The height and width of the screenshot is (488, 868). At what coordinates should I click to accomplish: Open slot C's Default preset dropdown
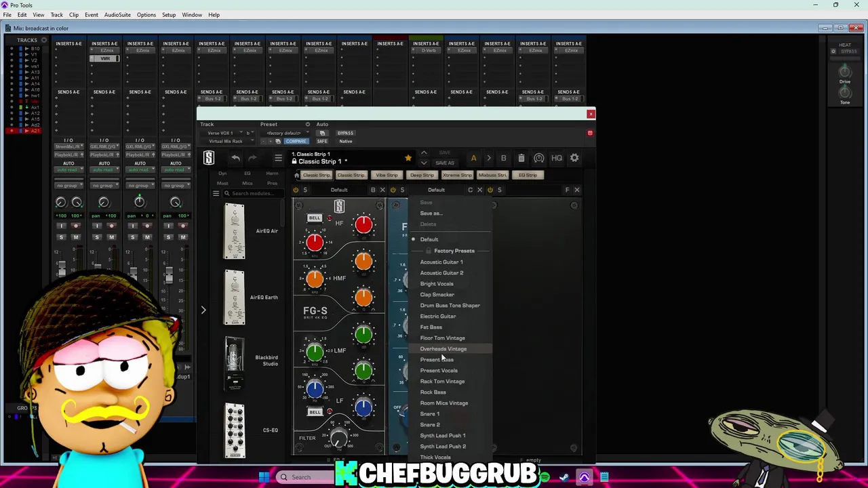click(x=436, y=190)
